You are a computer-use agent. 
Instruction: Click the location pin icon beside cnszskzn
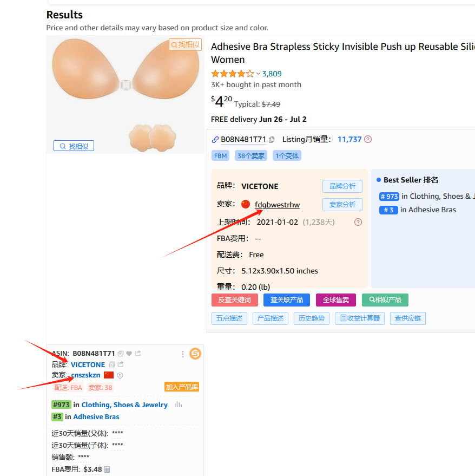120,375
